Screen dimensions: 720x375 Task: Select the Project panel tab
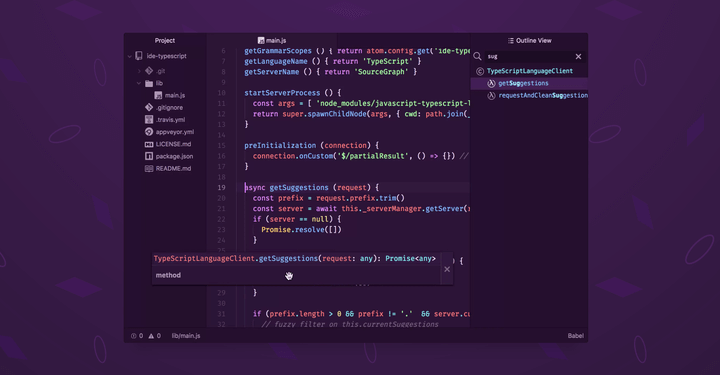click(165, 40)
